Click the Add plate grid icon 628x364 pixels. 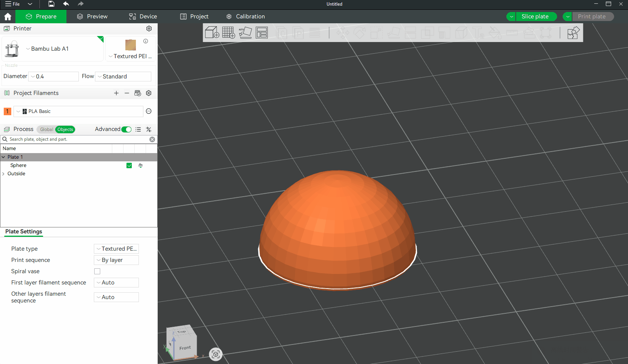coord(228,33)
